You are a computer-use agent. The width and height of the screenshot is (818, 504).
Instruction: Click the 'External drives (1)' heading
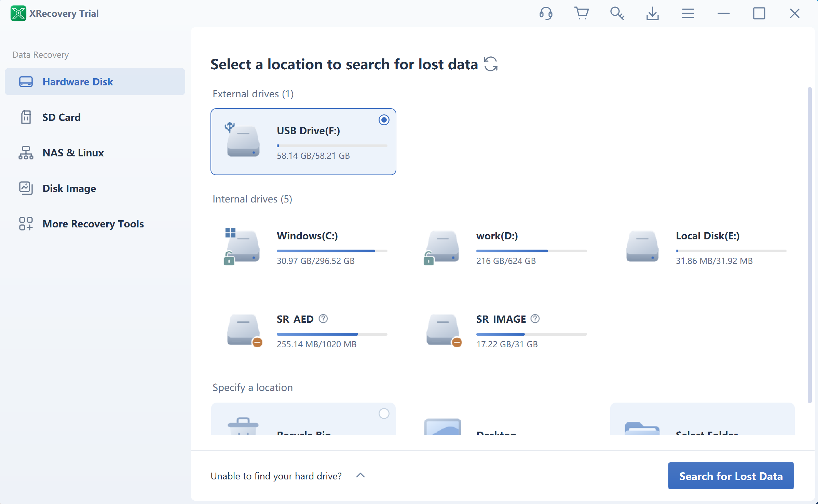click(253, 94)
